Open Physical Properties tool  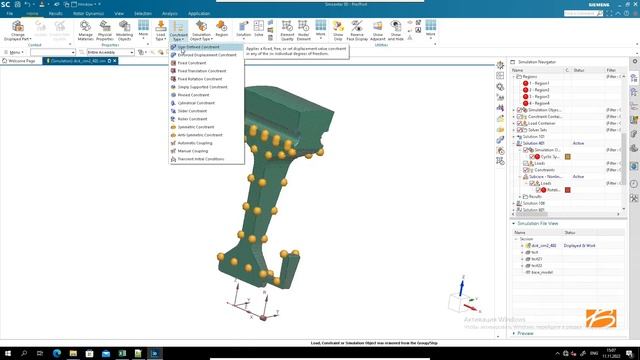[x=105, y=30]
